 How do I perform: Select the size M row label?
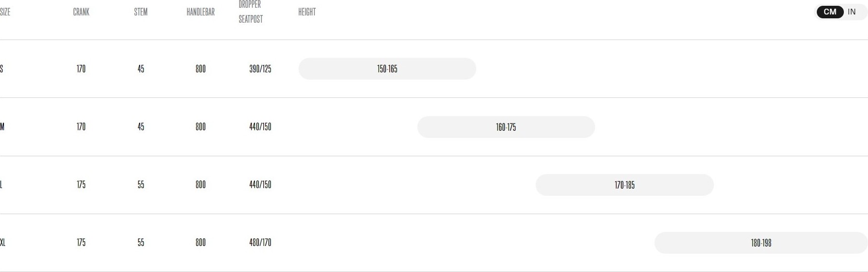[2, 127]
